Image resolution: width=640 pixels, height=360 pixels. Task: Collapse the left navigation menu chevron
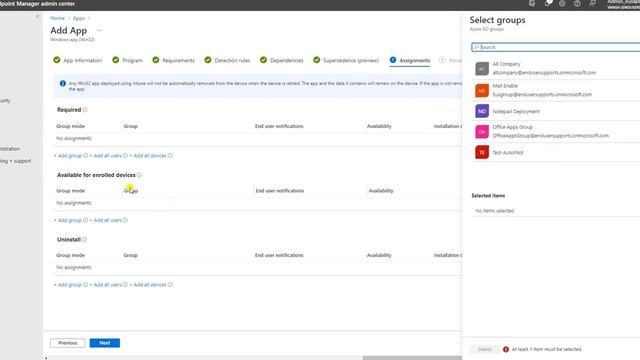37,16
